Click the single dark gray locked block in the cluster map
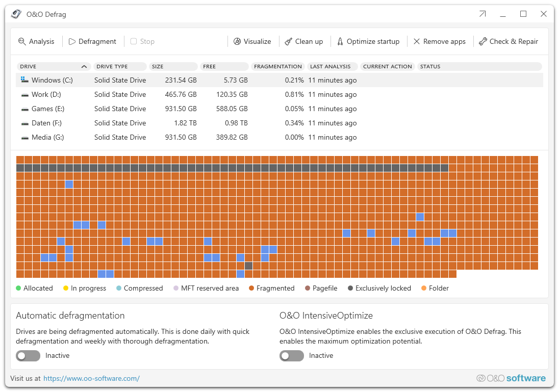This screenshot has height=392, width=559. [248, 266]
